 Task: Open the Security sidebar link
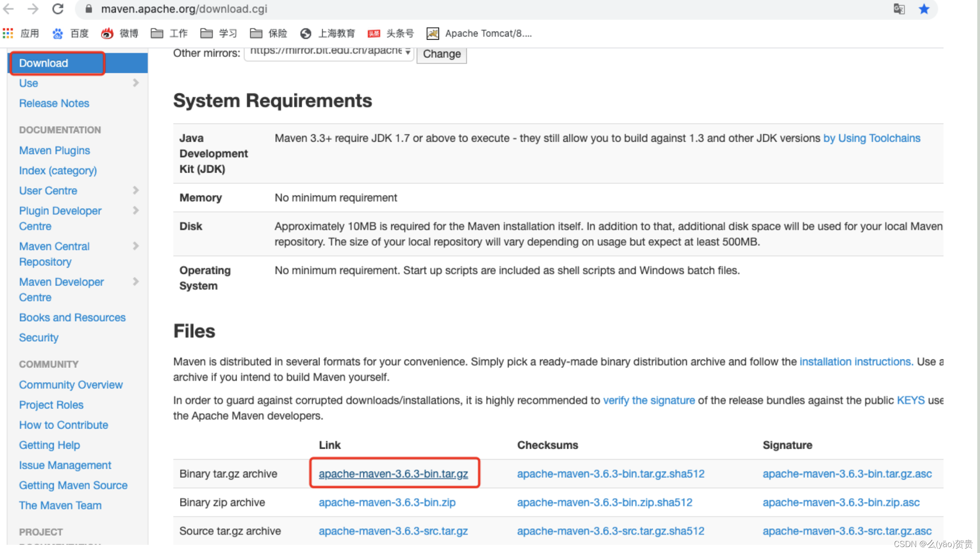39,338
